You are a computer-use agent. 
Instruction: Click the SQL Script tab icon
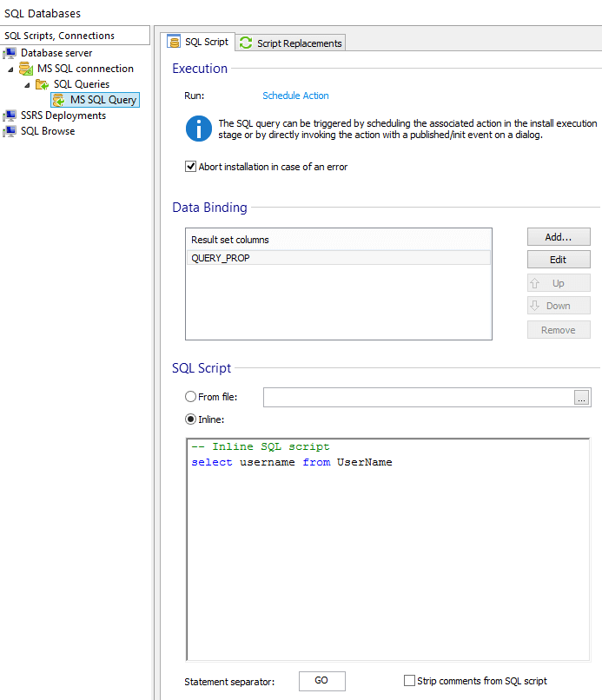[174, 42]
